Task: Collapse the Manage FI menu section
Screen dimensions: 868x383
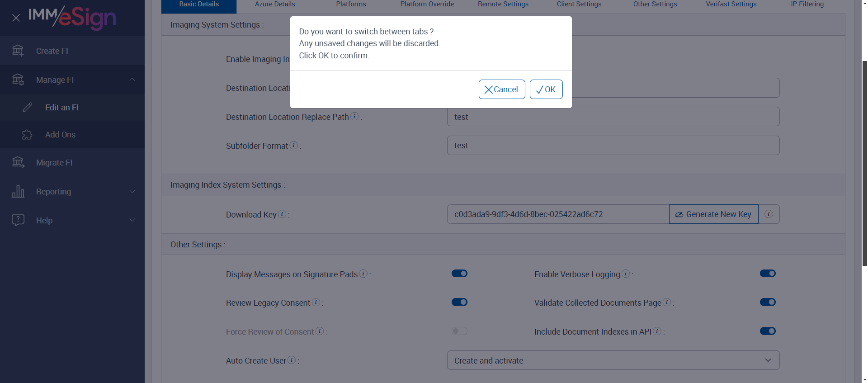Action: coord(132,80)
